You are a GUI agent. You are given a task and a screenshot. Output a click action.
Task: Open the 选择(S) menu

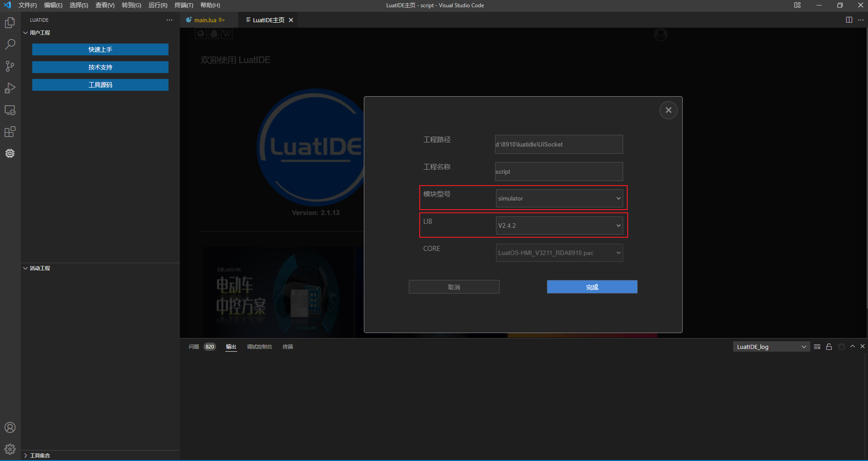[79, 5]
